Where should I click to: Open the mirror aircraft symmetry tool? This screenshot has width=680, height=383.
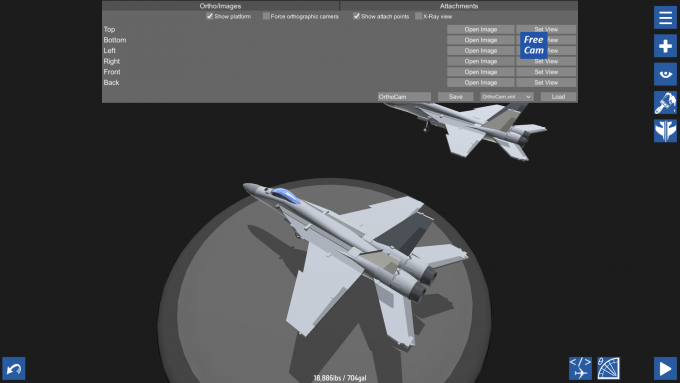(x=665, y=131)
